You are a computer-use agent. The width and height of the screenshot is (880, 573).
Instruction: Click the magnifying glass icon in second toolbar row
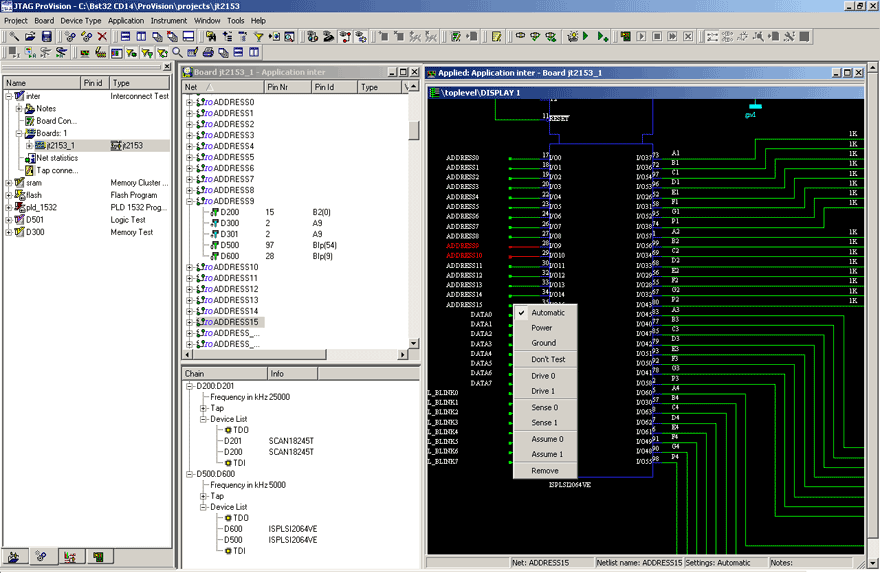tap(177, 52)
